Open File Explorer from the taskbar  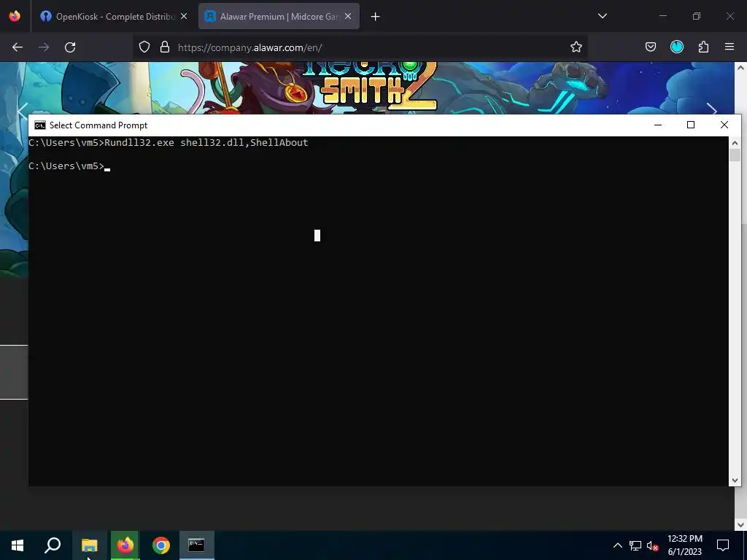tap(89, 545)
